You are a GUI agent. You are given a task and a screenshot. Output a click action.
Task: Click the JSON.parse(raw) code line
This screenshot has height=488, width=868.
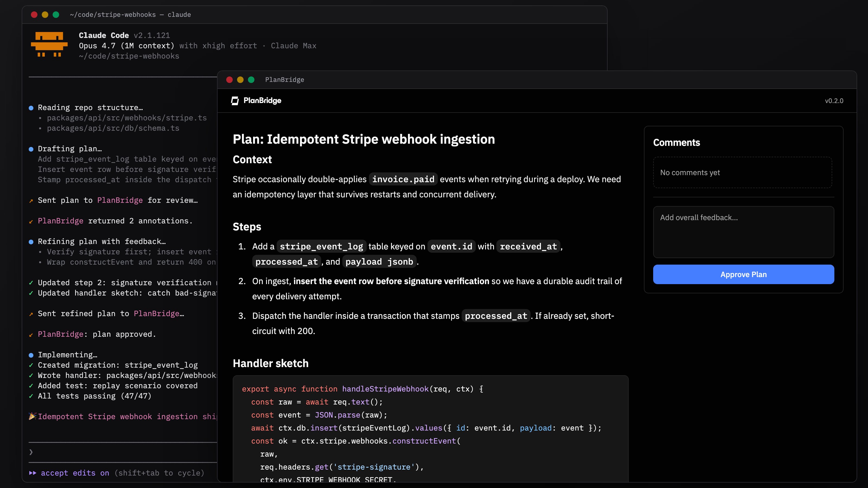point(319,415)
